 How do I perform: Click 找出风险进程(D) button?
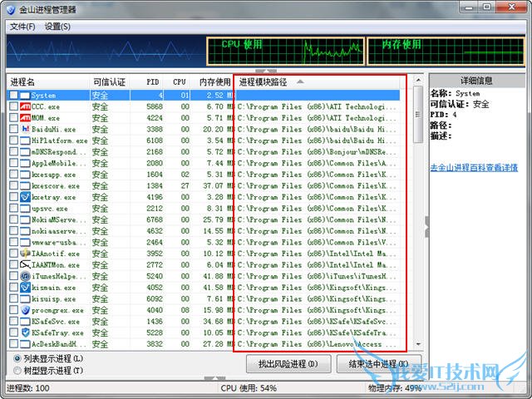point(288,364)
